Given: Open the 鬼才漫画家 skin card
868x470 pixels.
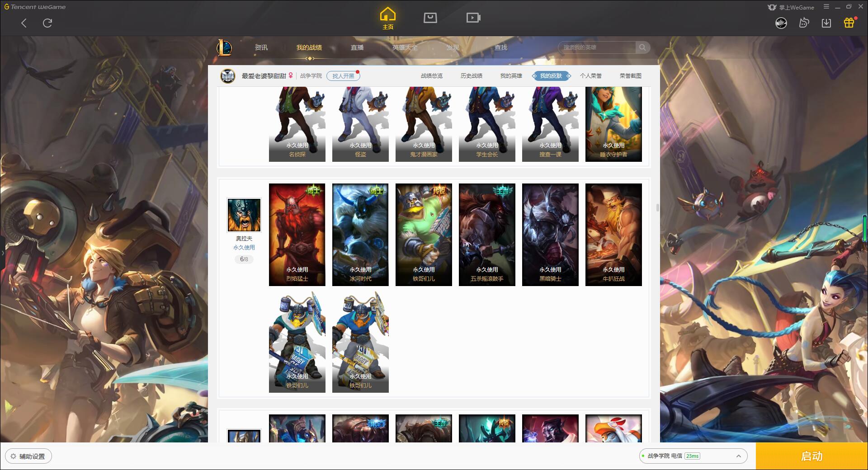Looking at the screenshot, I should (424, 124).
